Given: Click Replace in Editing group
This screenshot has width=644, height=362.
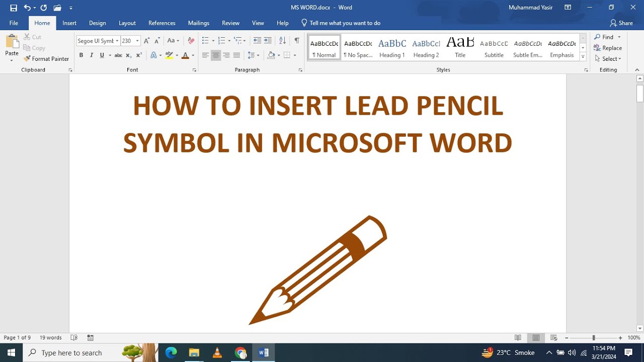Looking at the screenshot, I should click(x=608, y=48).
